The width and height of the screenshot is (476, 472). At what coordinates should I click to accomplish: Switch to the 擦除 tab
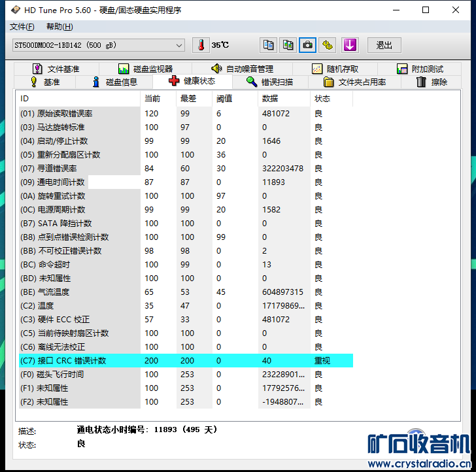(x=432, y=82)
